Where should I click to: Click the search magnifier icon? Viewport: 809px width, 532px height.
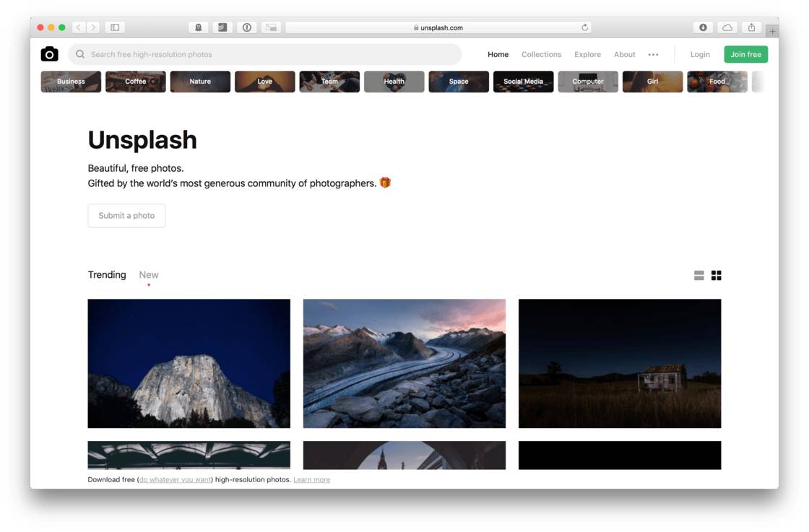click(x=80, y=54)
